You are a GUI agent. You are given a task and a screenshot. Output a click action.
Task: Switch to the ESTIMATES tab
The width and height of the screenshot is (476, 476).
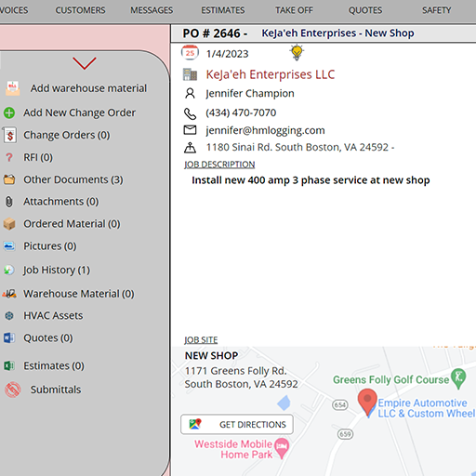coord(223,10)
